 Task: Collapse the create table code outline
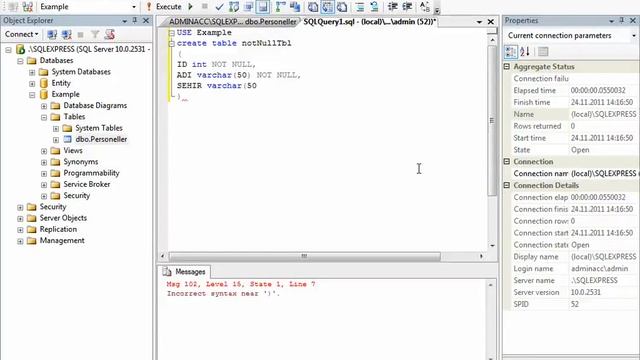(172, 44)
